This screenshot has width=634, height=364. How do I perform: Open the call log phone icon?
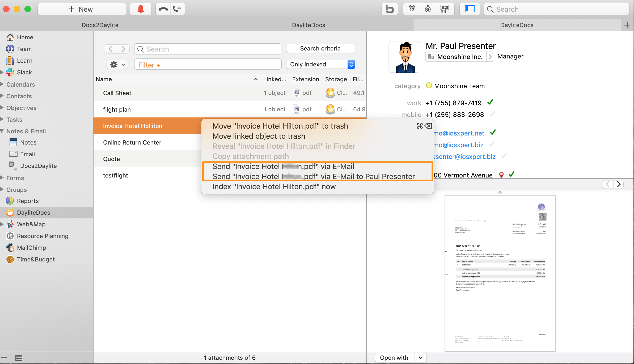177,9
